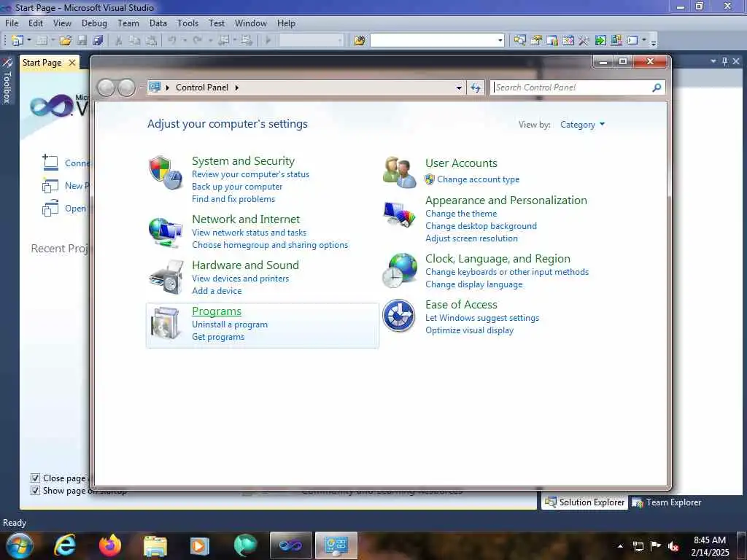Open Windows Media Player from the taskbar

(x=199, y=545)
